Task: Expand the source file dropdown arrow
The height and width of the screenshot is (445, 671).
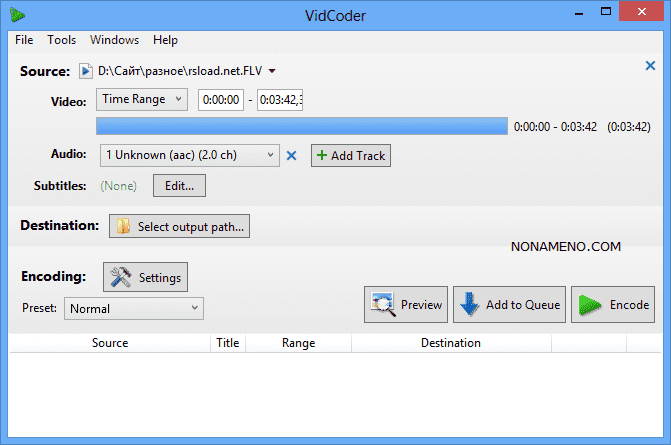Action: point(273,71)
